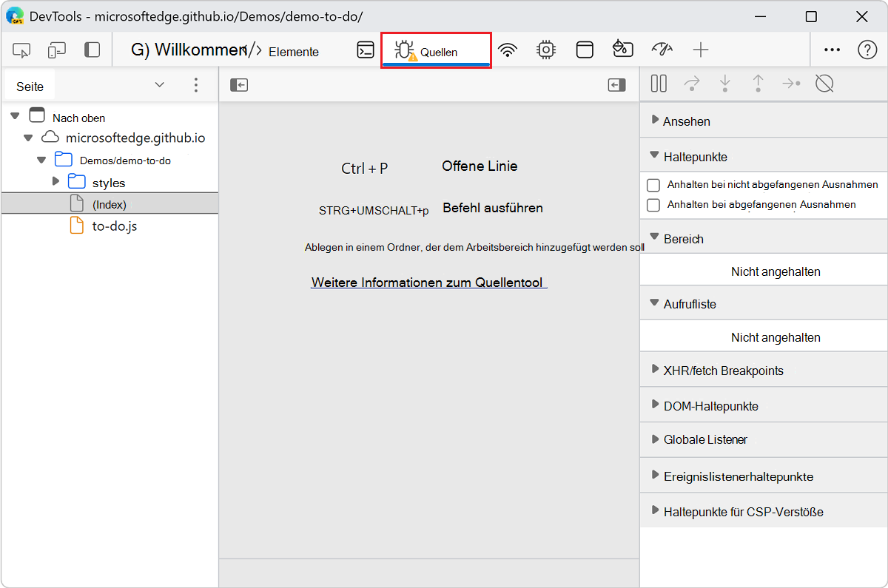Hide the navigator pane icon
Viewport: 888px width, 588px height.
click(x=238, y=85)
